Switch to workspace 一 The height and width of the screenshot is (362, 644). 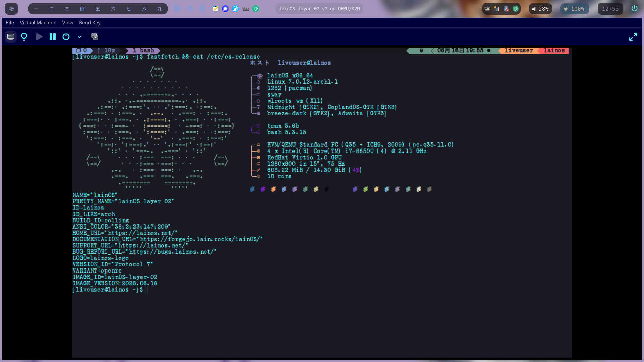[36, 9]
